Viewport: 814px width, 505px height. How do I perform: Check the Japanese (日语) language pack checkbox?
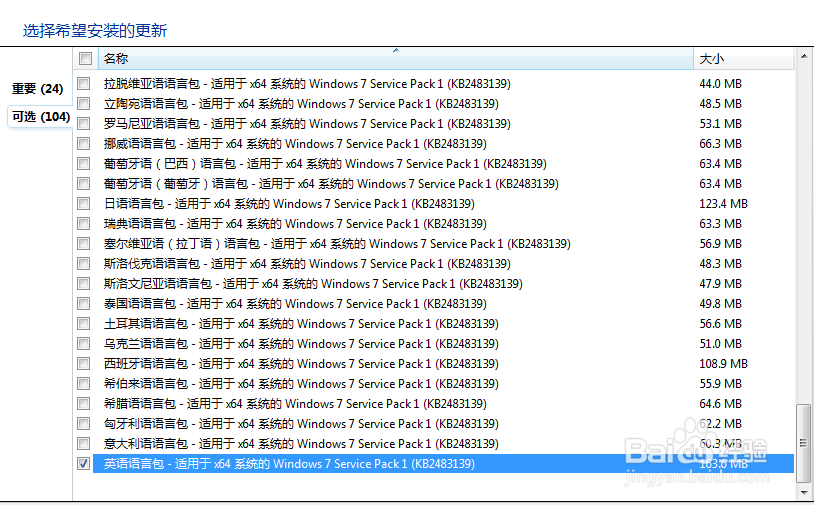point(84,203)
